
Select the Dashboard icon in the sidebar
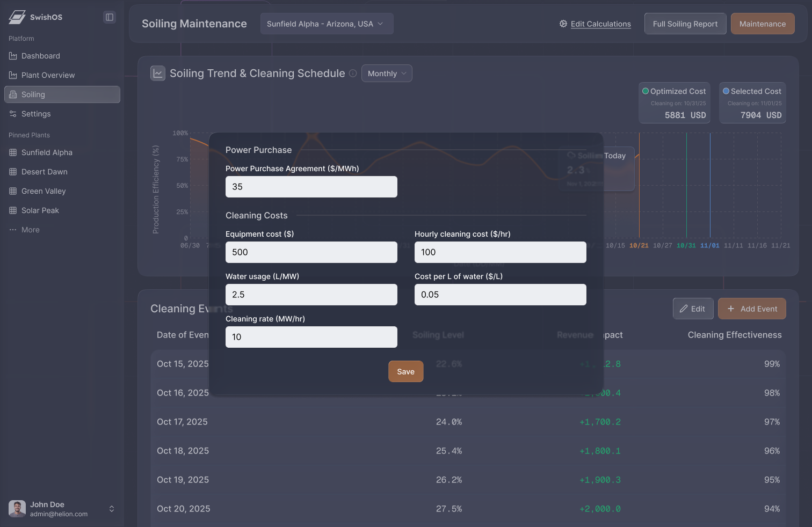12,56
